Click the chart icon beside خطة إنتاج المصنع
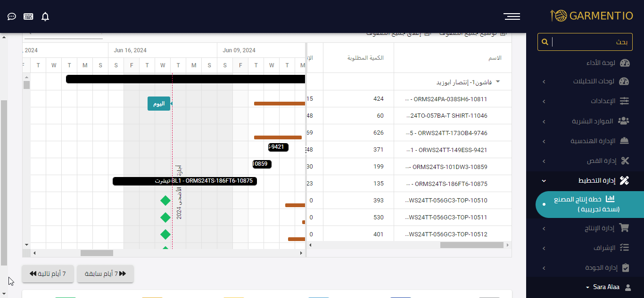The width and height of the screenshot is (644, 298). click(x=610, y=199)
